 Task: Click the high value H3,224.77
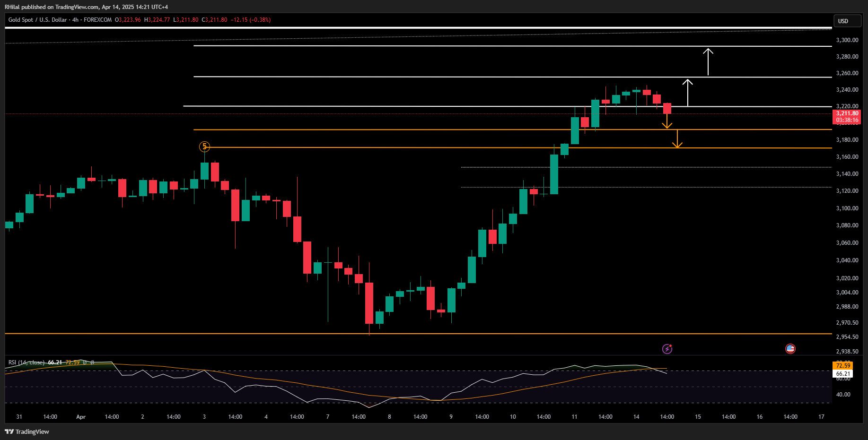pos(157,20)
